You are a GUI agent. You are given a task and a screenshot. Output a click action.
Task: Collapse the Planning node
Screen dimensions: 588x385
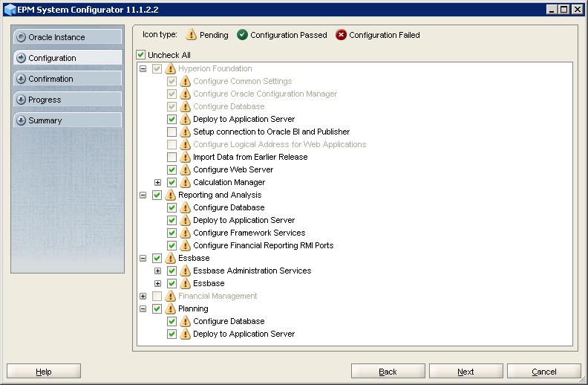143,309
